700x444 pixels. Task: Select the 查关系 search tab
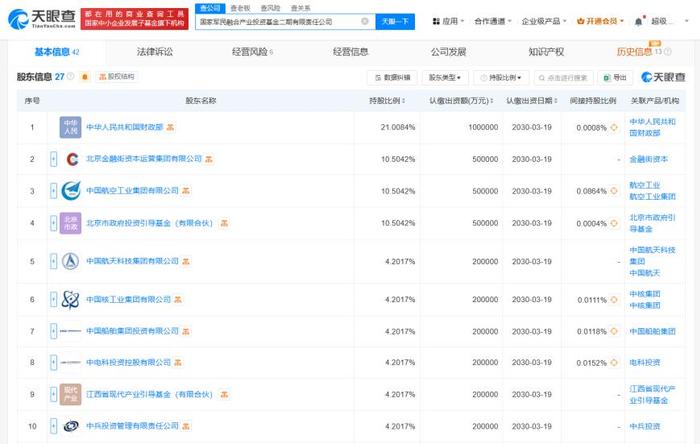pos(300,8)
